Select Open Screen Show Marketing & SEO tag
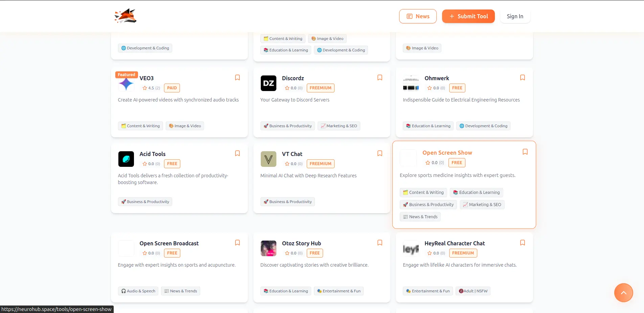Image resolution: width=644 pixels, height=313 pixels. click(482, 205)
